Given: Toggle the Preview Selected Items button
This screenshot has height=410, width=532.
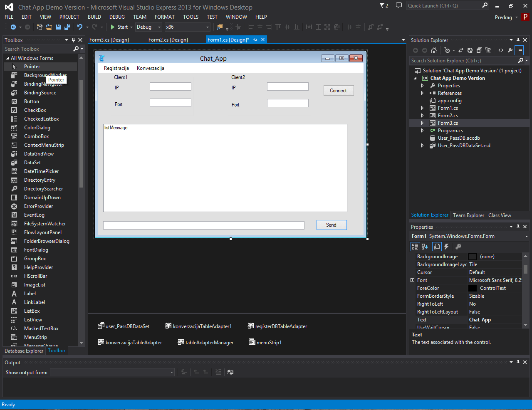Looking at the screenshot, I should coord(519,50).
